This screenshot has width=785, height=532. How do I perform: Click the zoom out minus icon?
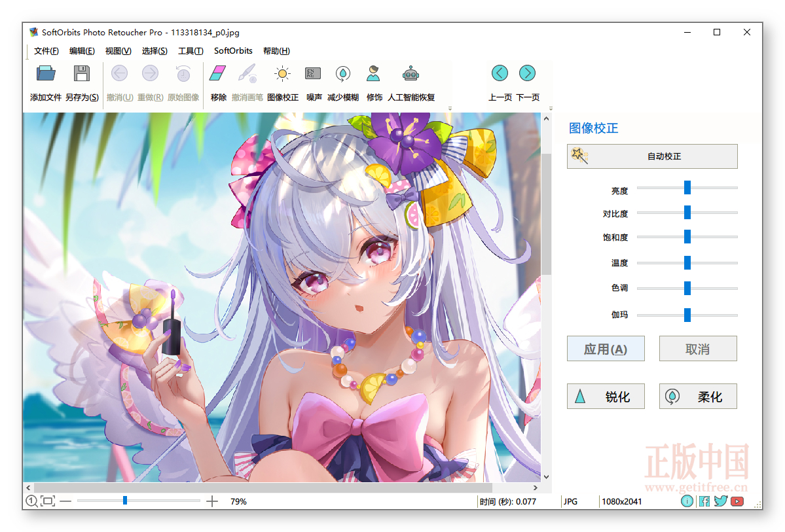click(65, 501)
